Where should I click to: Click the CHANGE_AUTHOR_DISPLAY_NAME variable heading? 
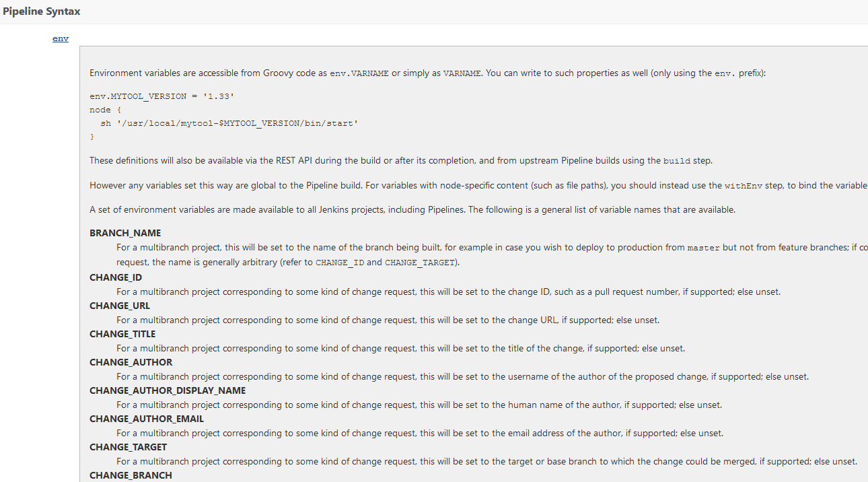tap(168, 390)
